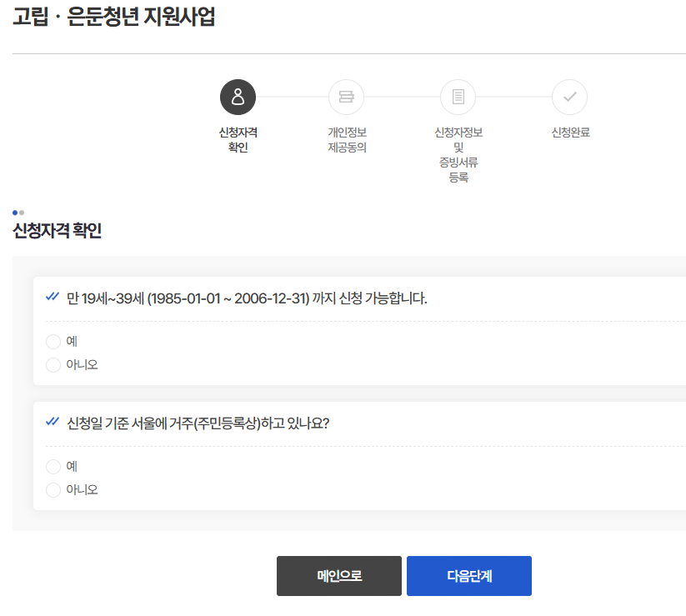Click the 개인정보 제공동의 step icon
Viewport: 686px width, 616px height.
347,98
